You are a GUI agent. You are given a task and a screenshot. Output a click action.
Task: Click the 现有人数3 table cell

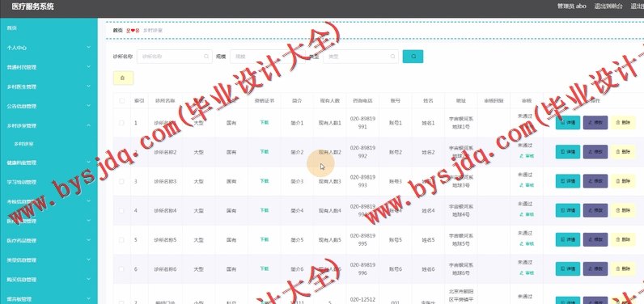coord(330,181)
